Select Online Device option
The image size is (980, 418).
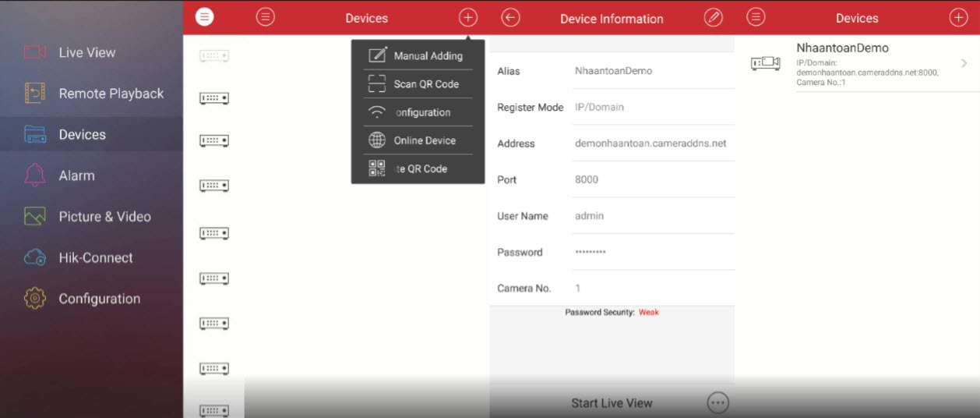pyautogui.click(x=424, y=140)
